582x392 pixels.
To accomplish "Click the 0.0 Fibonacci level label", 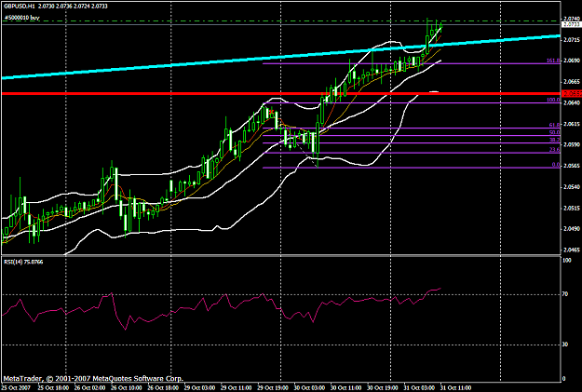I will [556, 165].
